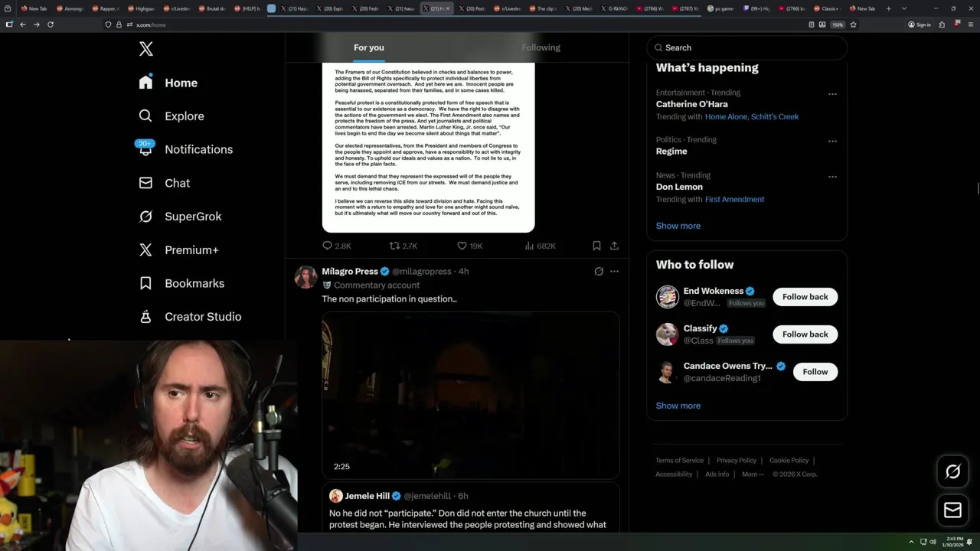Image resolution: width=980 pixels, height=551 pixels.
Task: Open the floating messages envelope button
Action: (953, 510)
